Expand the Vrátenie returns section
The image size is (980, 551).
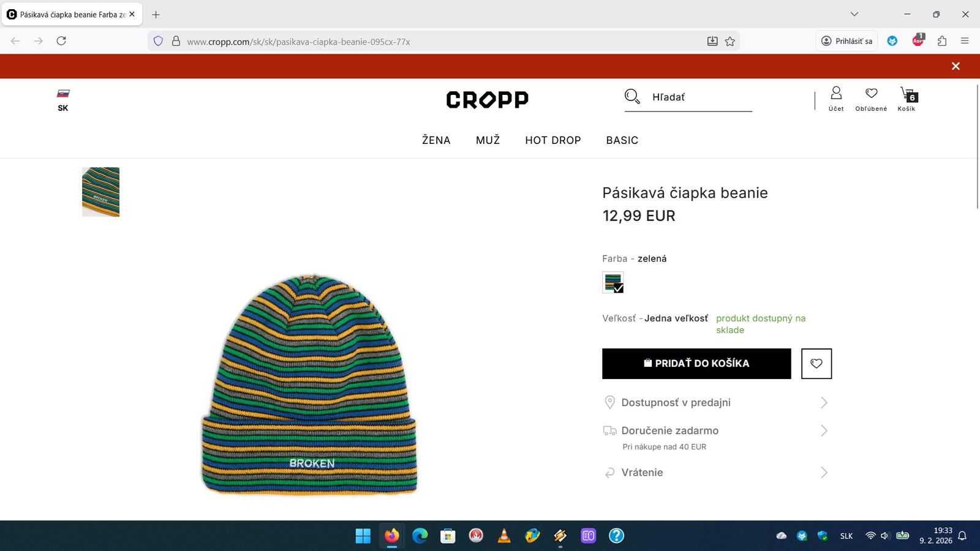pyautogui.click(x=716, y=473)
